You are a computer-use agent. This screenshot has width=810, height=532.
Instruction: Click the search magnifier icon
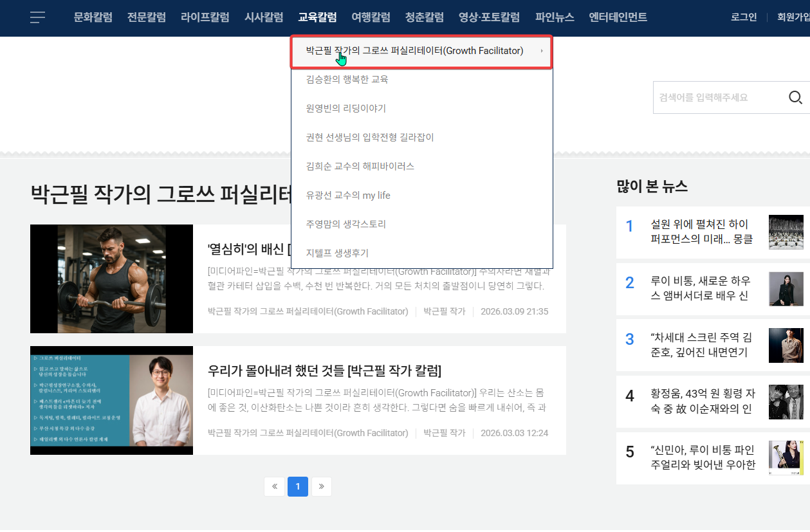point(795,98)
